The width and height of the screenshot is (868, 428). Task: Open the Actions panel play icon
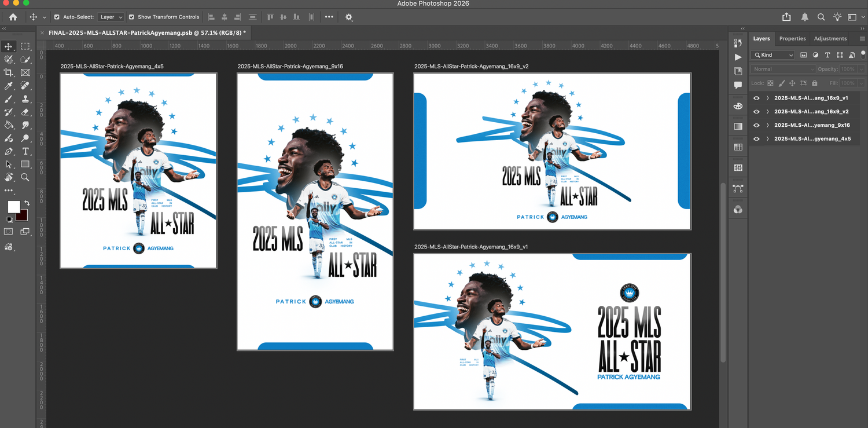coord(738,57)
